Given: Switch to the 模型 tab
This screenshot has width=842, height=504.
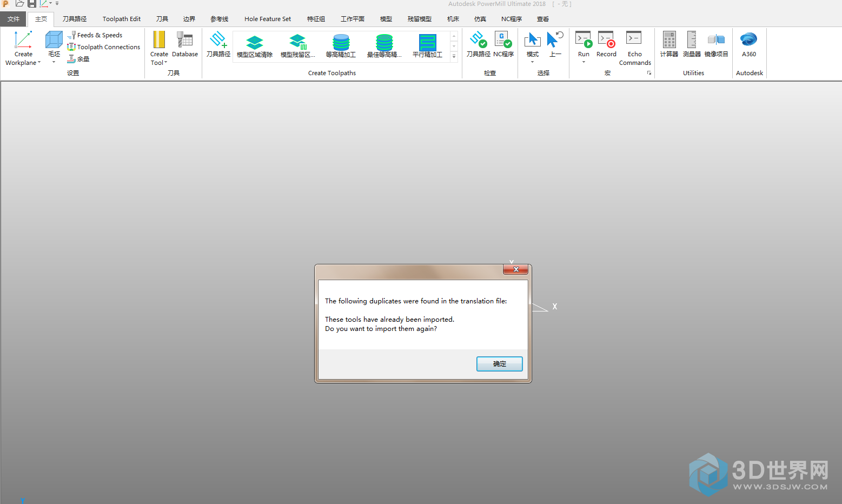Looking at the screenshot, I should (386, 19).
